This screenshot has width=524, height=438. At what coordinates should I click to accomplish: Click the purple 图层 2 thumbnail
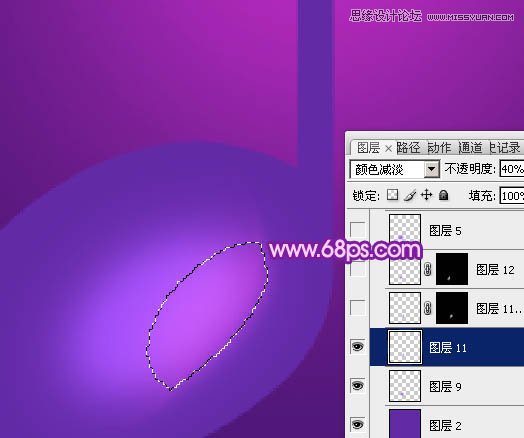pos(405,424)
